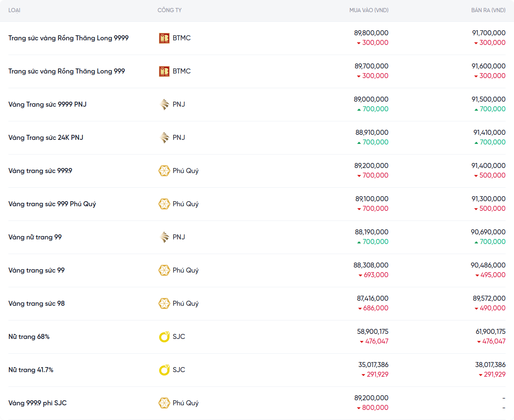Click SJC logo in Nữ trang 68% row
This screenshot has height=420, width=514.
164,337
